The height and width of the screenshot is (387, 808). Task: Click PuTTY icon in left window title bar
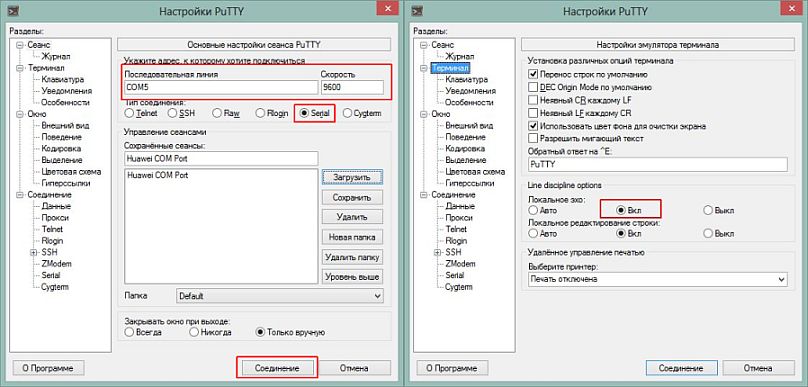pos(14,10)
